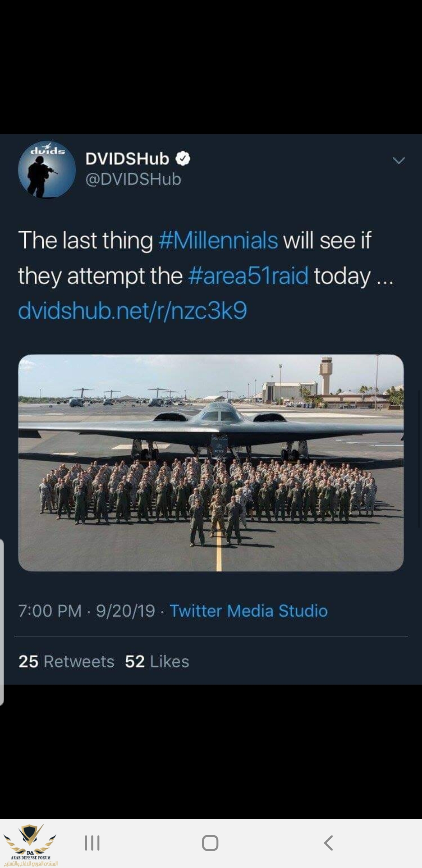View the 25 Retweets list
Viewport: 422px width, 868px height.
pos(66,662)
